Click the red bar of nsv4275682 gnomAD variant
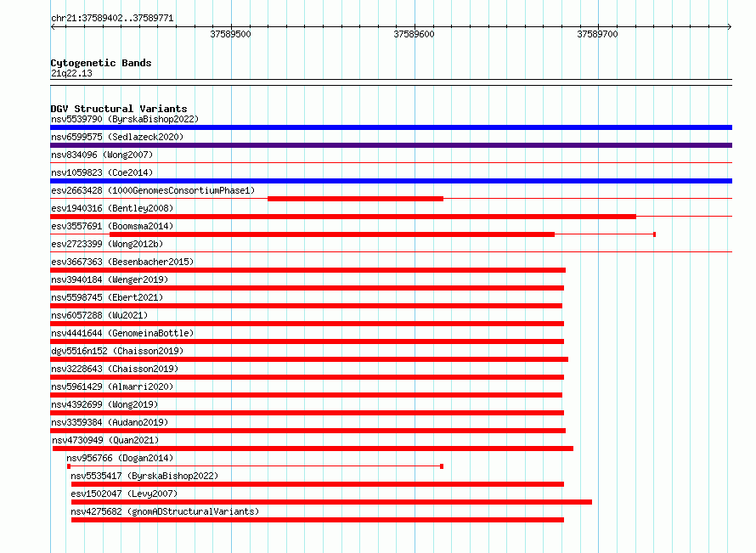 [x=318, y=520]
